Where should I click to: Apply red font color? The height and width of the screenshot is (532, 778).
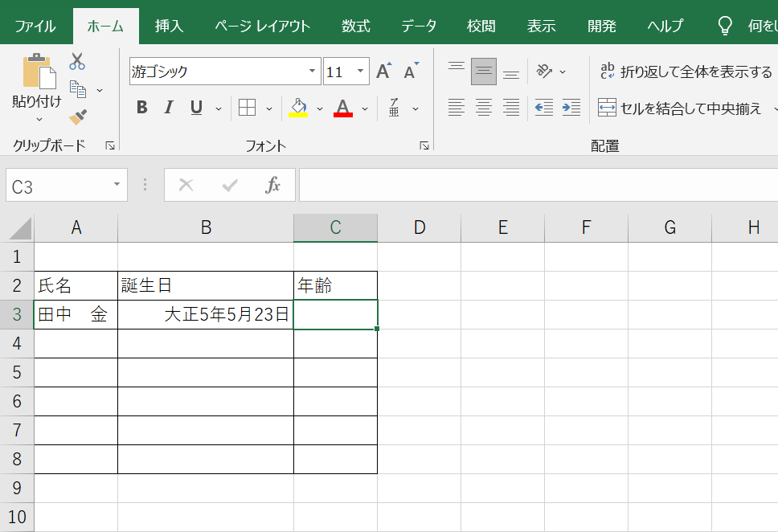[343, 108]
